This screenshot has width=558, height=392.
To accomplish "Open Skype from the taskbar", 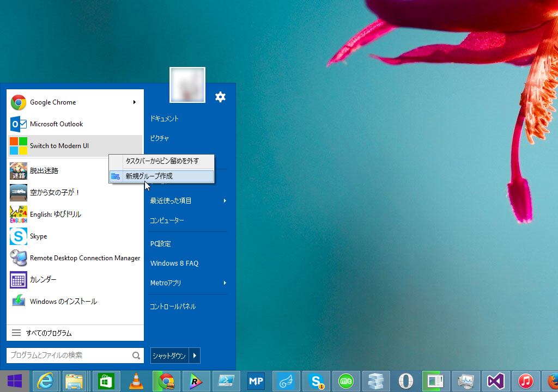I will coord(316,381).
